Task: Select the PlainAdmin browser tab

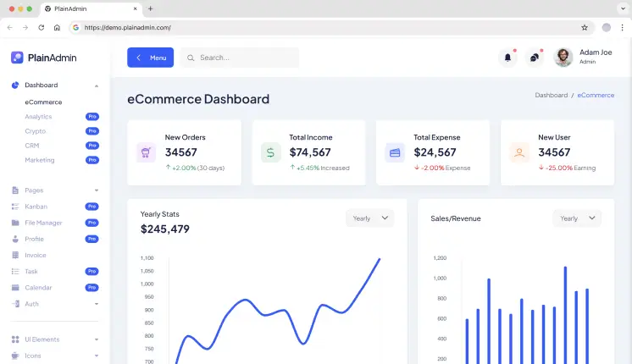Action: 91,8
